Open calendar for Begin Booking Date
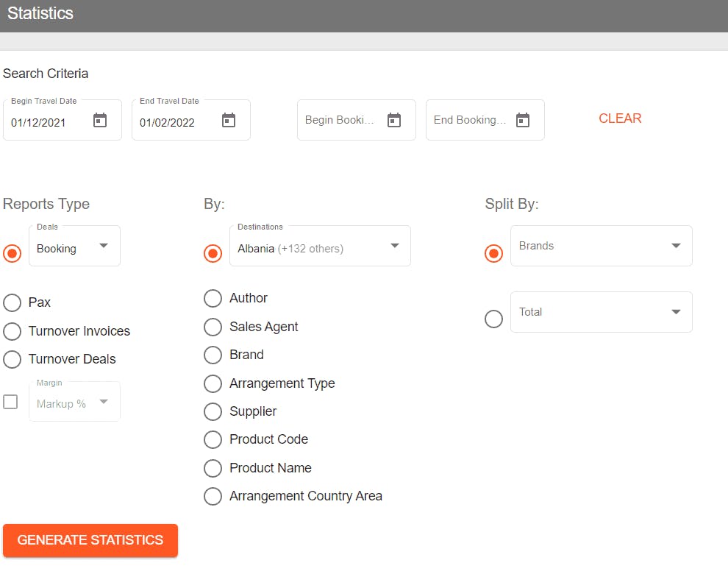The image size is (728, 574). pyautogui.click(x=394, y=120)
